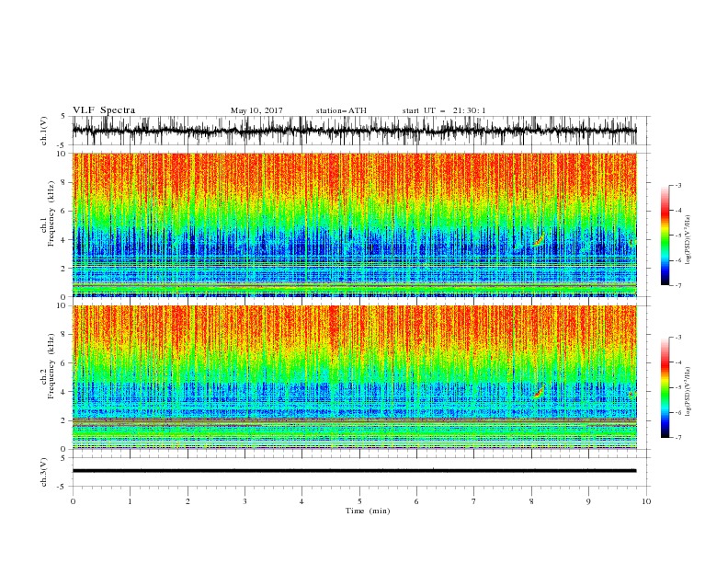
Task: Click time axis tick label "6"
Action: pyautogui.click(x=417, y=501)
